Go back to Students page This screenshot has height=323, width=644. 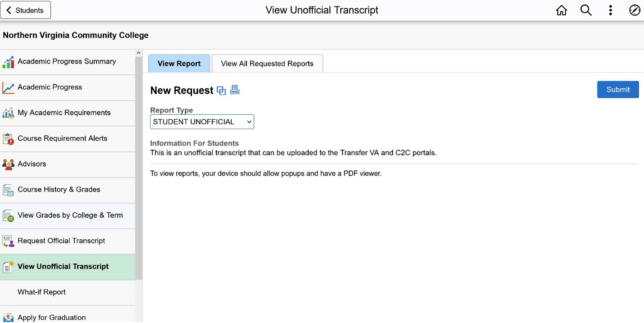25,10
